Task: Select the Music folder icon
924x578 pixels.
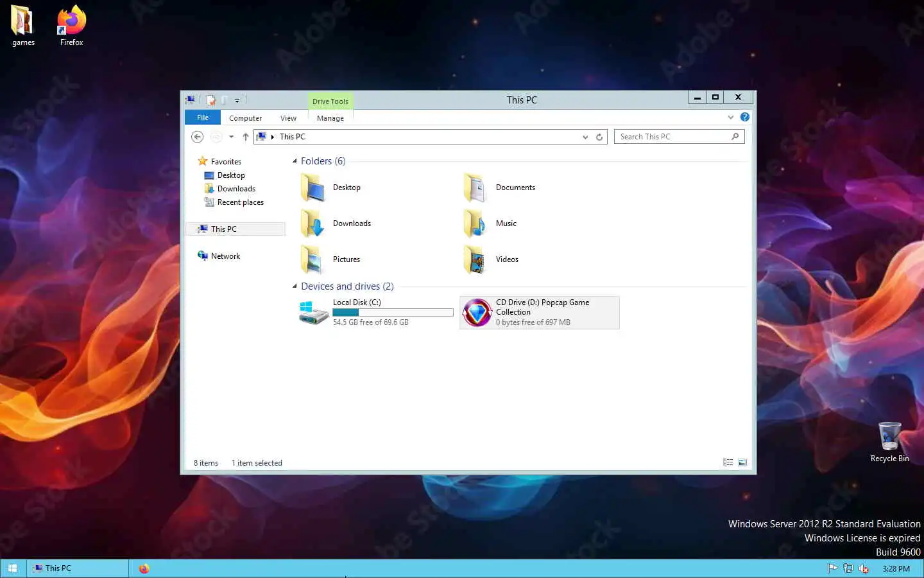Action: click(x=475, y=223)
